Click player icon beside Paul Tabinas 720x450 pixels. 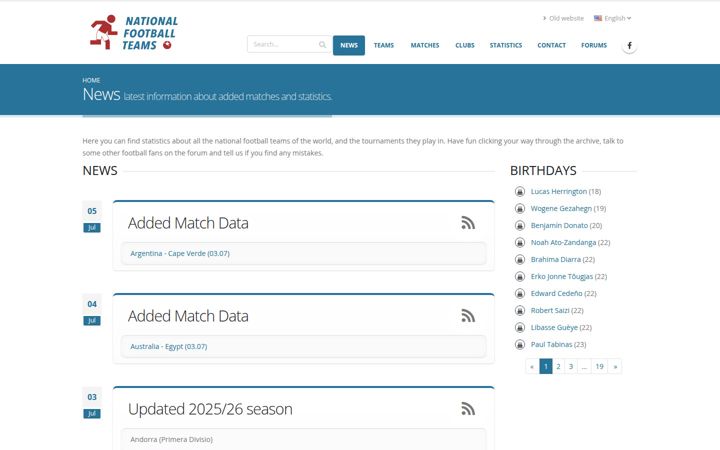(x=520, y=344)
